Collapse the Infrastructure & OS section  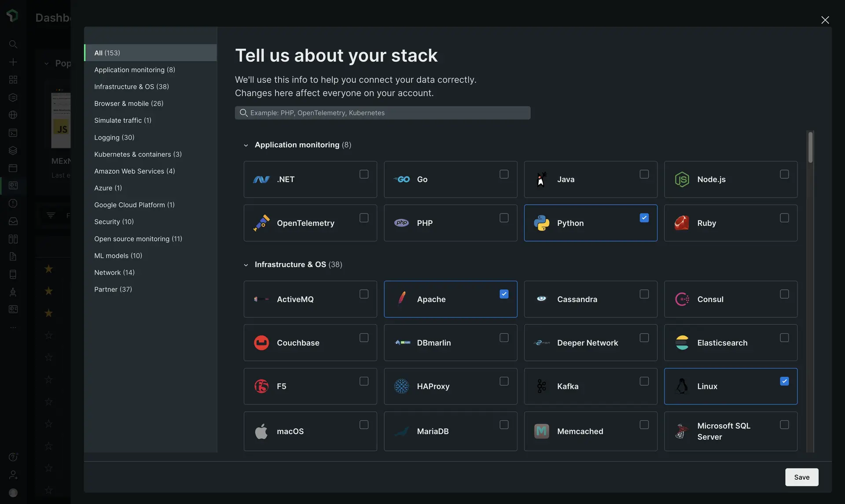pos(244,264)
